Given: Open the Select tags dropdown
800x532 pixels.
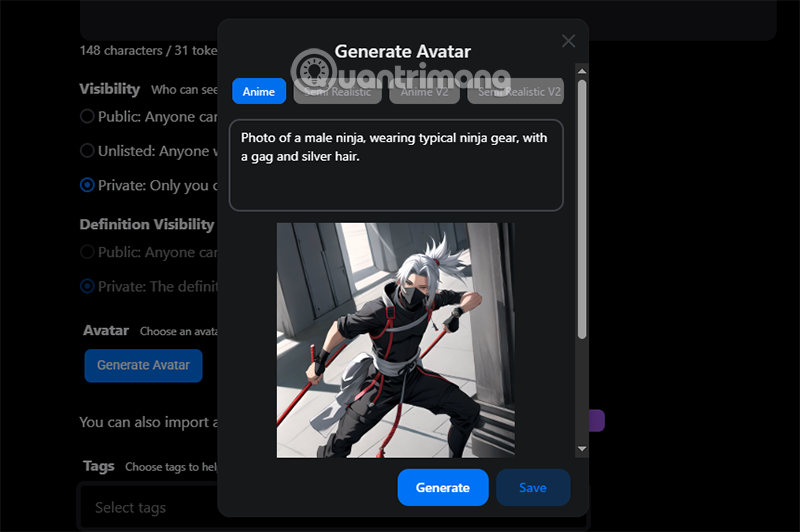Looking at the screenshot, I should (148, 507).
